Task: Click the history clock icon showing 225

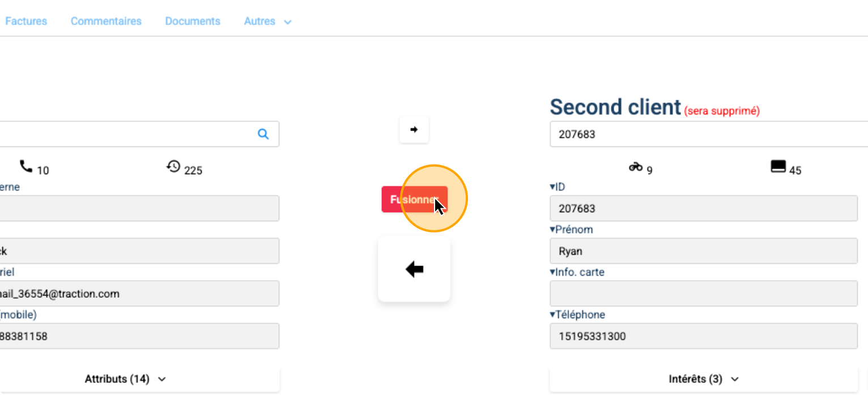Action: [x=173, y=166]
